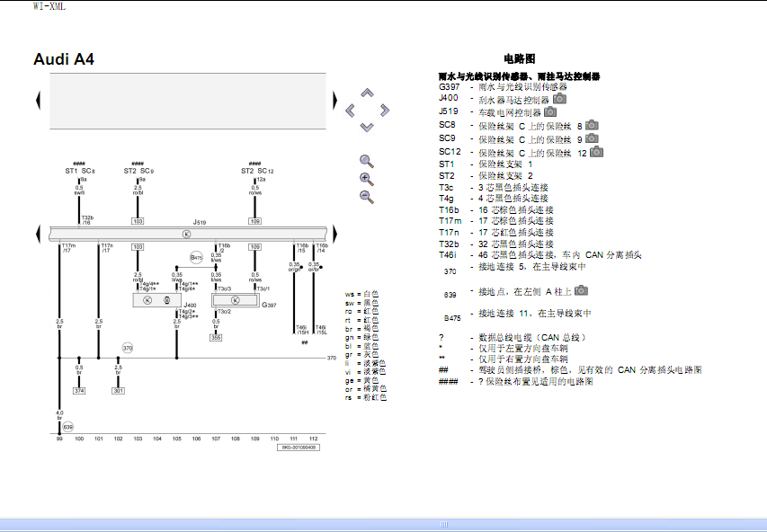The width and height of the screenshot is (767, 532).
Task: Click right black arrow beside J519 bar
Action: (335, 234)
